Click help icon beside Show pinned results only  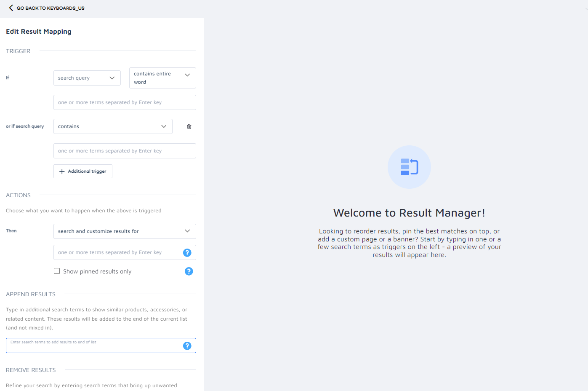(x=189, y=271)
